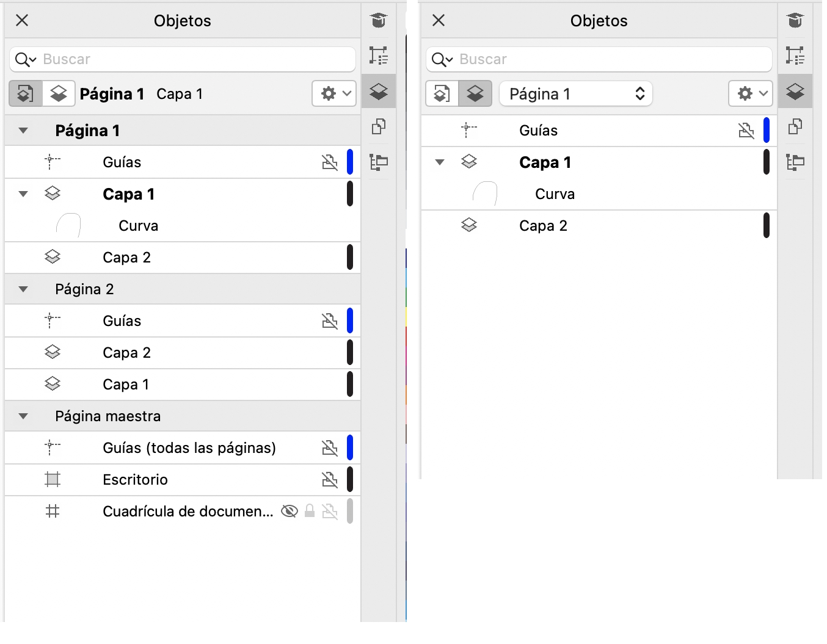The image size is (827, 644).
Task: Click the layers icon beside Capa 2 under Página 2
Action: click(53, 352)
